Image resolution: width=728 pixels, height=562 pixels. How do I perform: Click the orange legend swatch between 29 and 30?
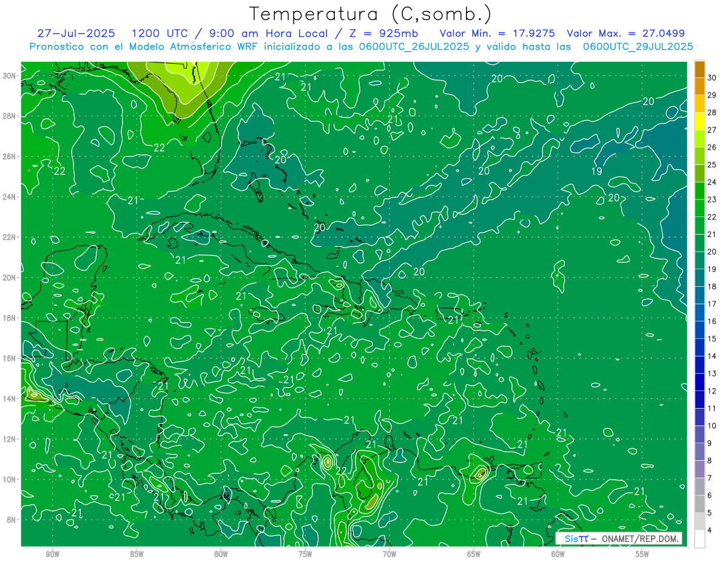point(699,86)
